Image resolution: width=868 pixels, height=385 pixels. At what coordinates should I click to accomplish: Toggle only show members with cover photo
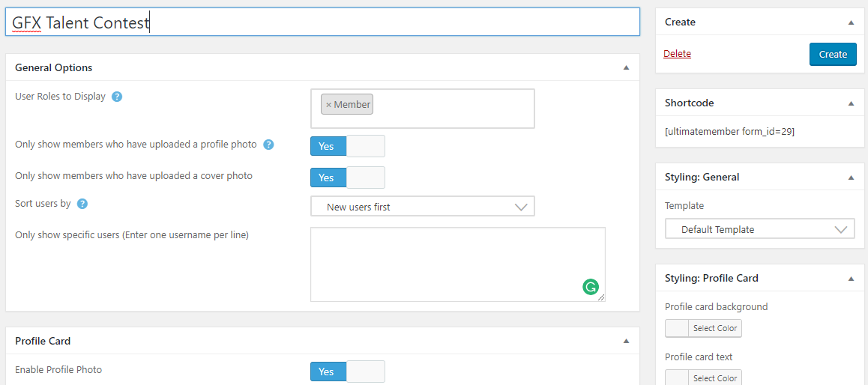click(x=347, y=178)
